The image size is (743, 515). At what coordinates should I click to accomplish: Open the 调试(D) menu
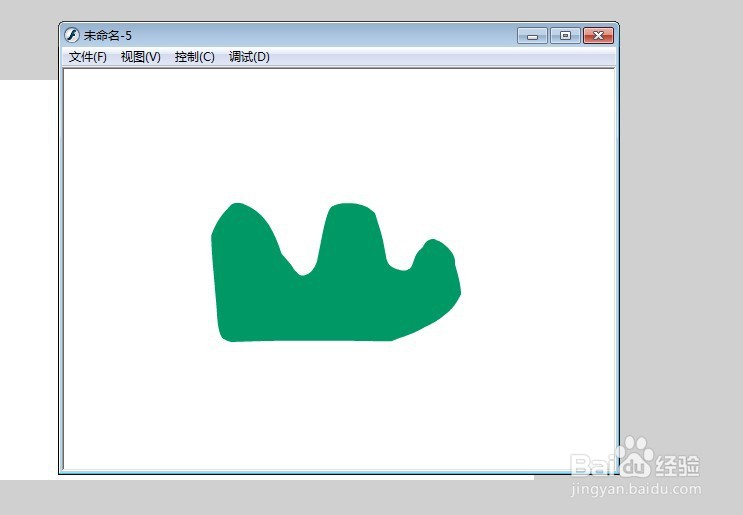point(249,57)
